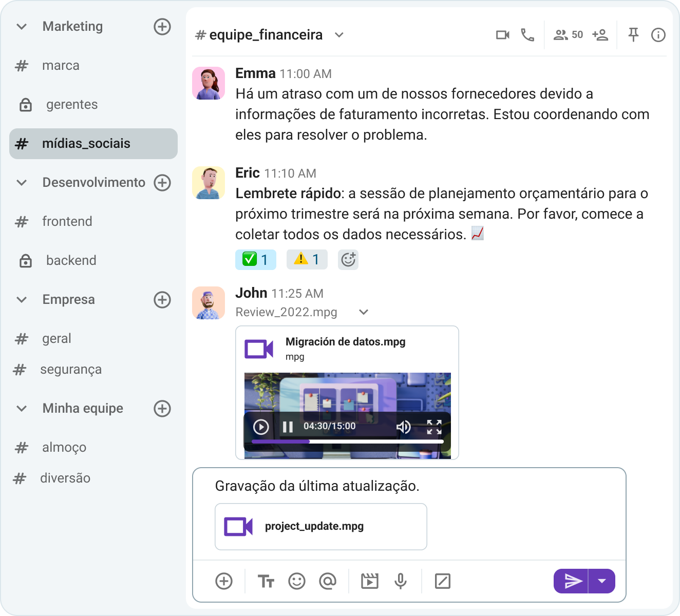Click the 11:25 AM message timestamp

click(x=297, y=294)
